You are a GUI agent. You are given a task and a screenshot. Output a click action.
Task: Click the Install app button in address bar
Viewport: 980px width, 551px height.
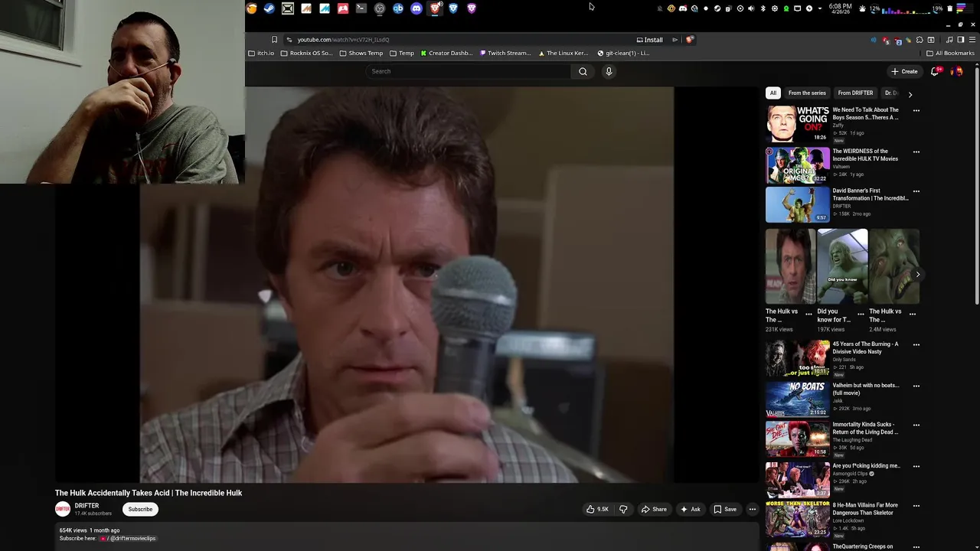649,39
